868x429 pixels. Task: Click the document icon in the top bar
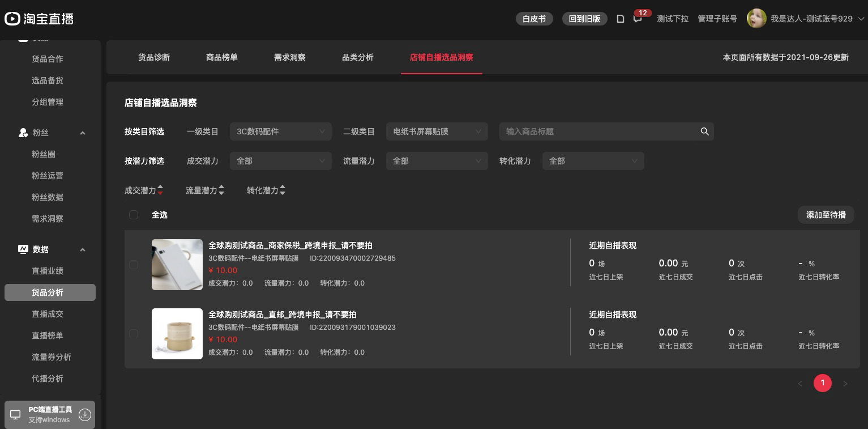pyautogui.click(x=621, y=19)
